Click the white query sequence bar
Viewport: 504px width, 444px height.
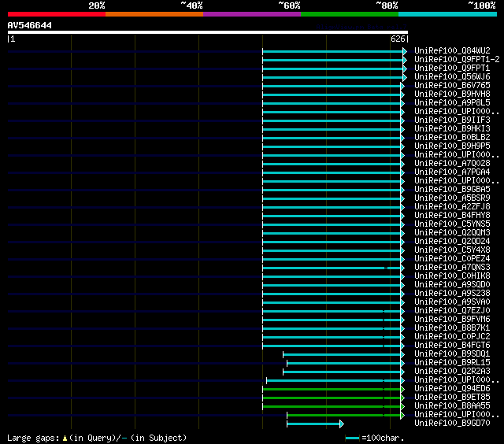pyautogui.click(x=208, y=32)
